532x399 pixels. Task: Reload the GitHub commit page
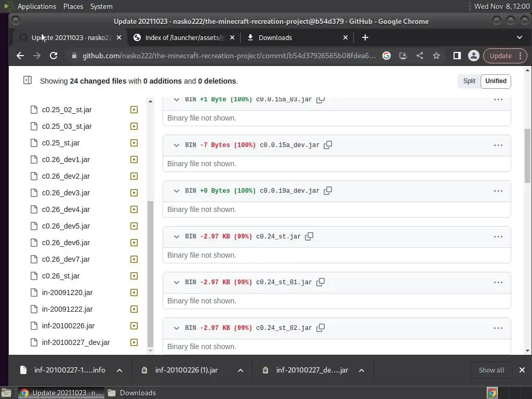(x=54, y=56)
